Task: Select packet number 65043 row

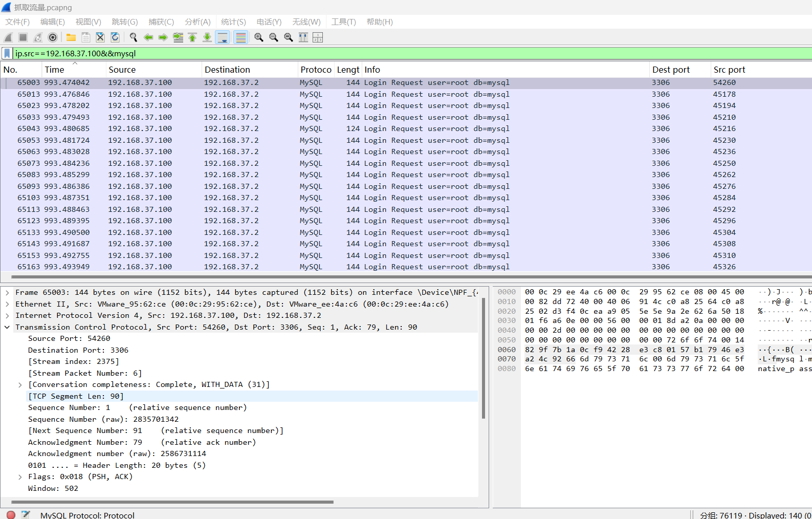Action: point(406,129)
